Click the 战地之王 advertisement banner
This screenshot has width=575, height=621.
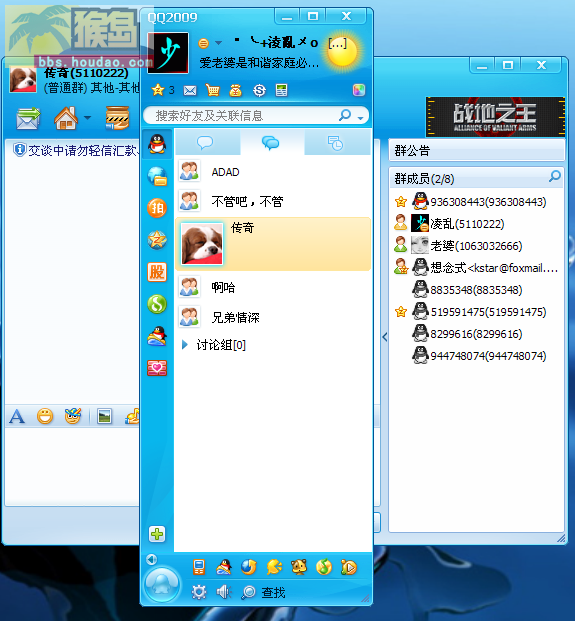[x=495, y=116]
